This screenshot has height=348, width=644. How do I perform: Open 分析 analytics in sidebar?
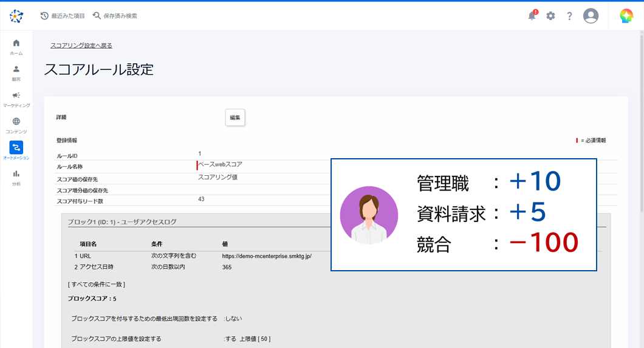[16, 177]
